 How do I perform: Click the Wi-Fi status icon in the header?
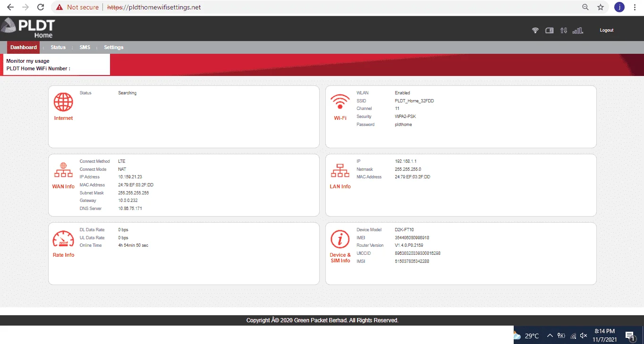click(x=535, y=30)
